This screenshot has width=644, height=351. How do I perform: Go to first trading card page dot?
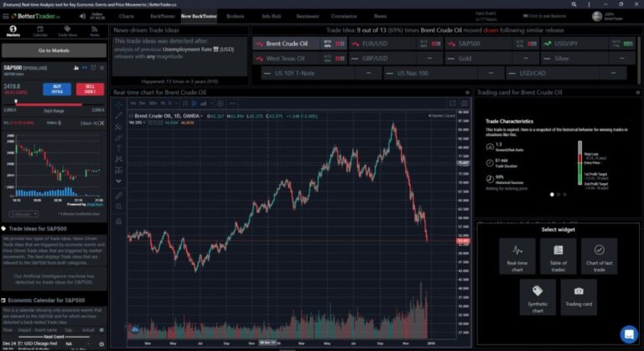coord(552,194)
